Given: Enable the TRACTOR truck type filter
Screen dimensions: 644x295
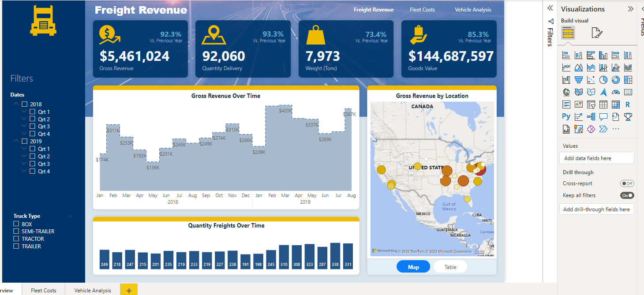Looking at the screenshot, I should point(15,239).
